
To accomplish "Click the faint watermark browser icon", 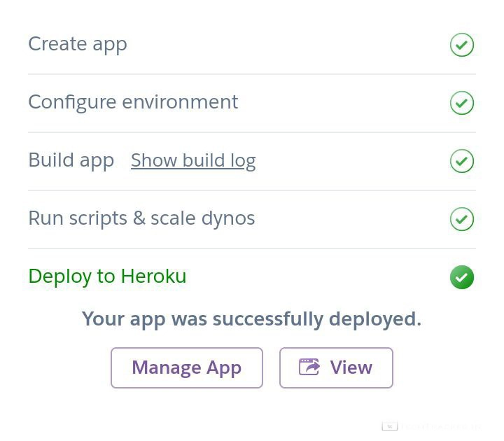I will tap(390, 426).
